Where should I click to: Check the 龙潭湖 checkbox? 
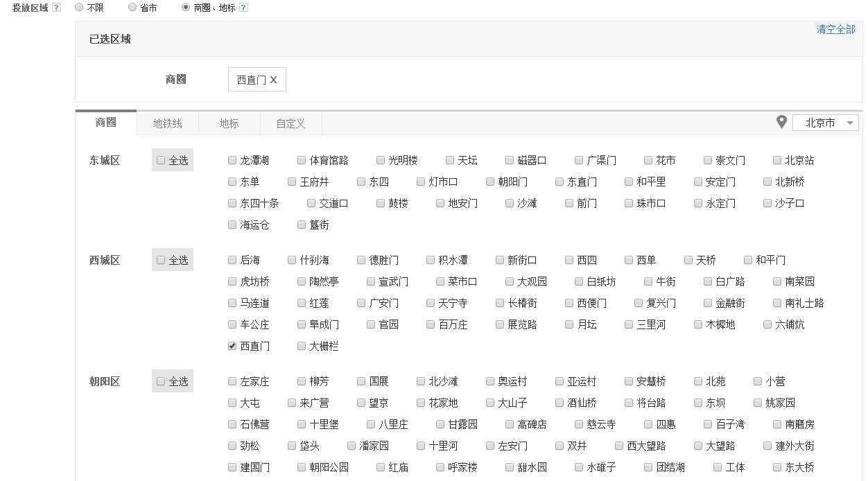pos(232,160)
